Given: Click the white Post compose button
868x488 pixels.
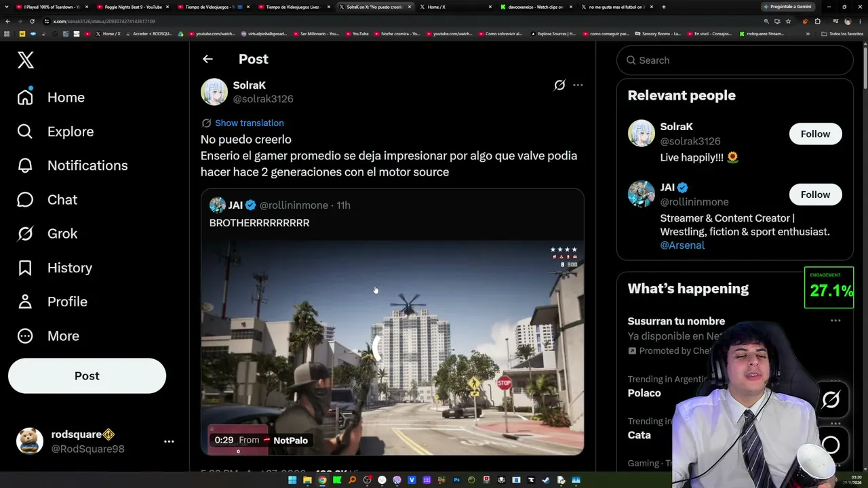Looking at the screenshot, I should click(87, 376).
